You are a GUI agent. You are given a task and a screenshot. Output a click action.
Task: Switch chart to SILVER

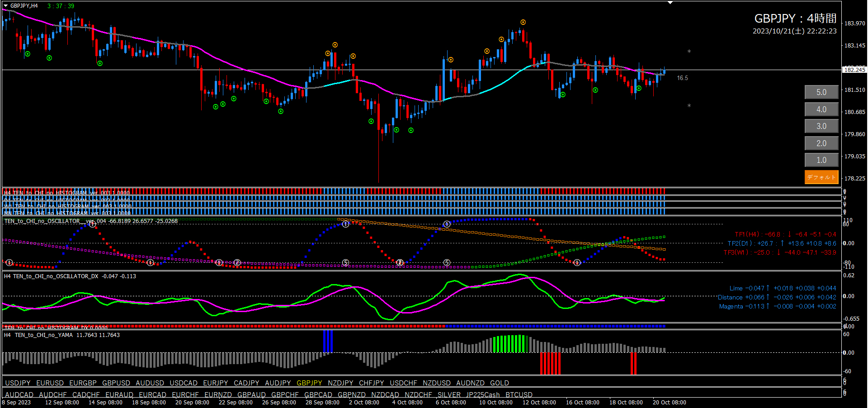click(x=449, y=395)
